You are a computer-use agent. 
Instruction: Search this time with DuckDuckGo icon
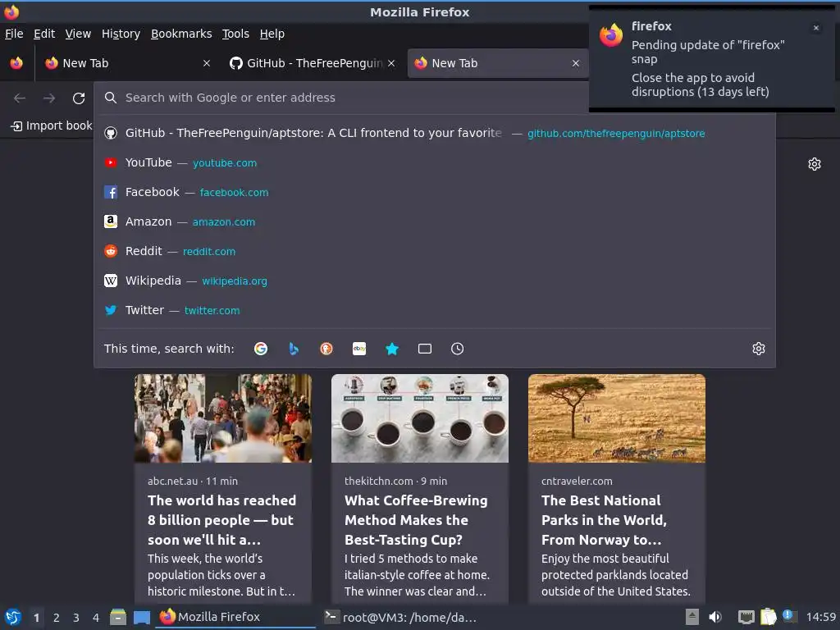coord(326,349)
